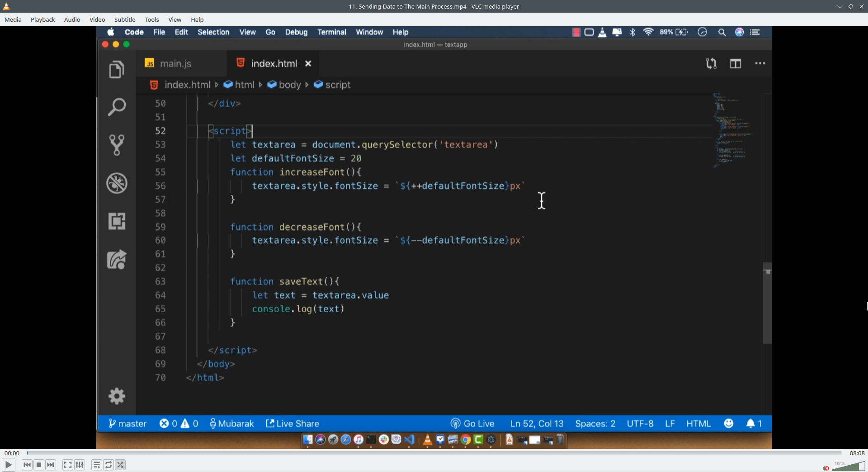Select the index.html editor tab
868x472 pixels.
273,63
